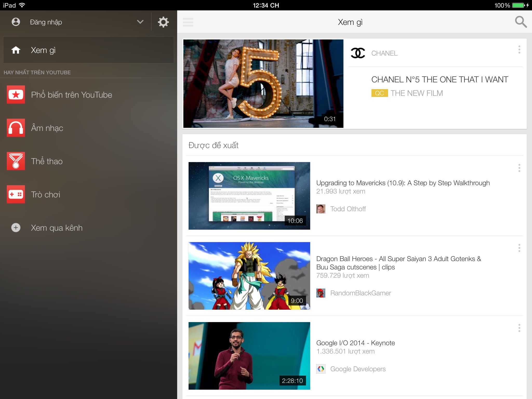Click the Thể thao medal icon
Screen dimensions: 532x399
tap(16, 161)
